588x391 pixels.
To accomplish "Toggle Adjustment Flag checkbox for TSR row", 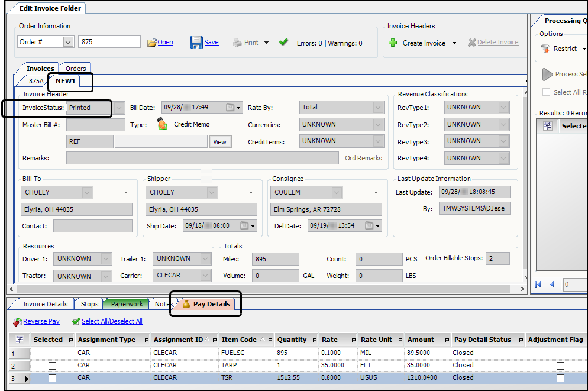I will click(560, 378).
